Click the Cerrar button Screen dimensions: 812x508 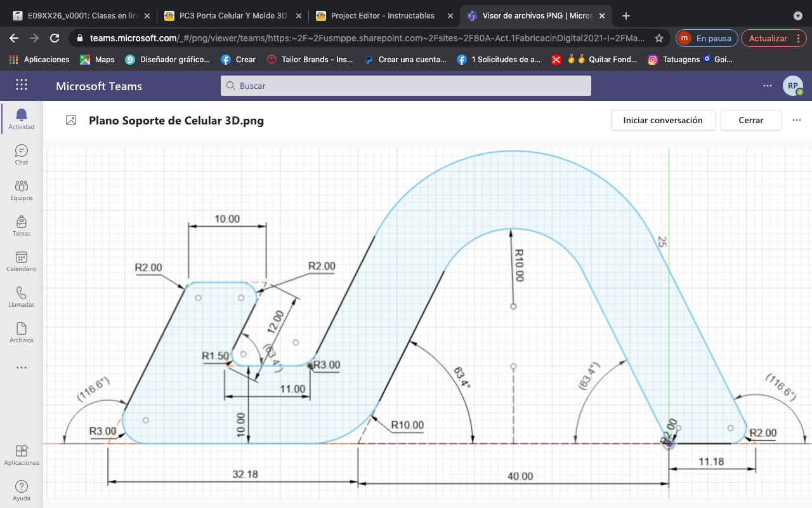751,120
